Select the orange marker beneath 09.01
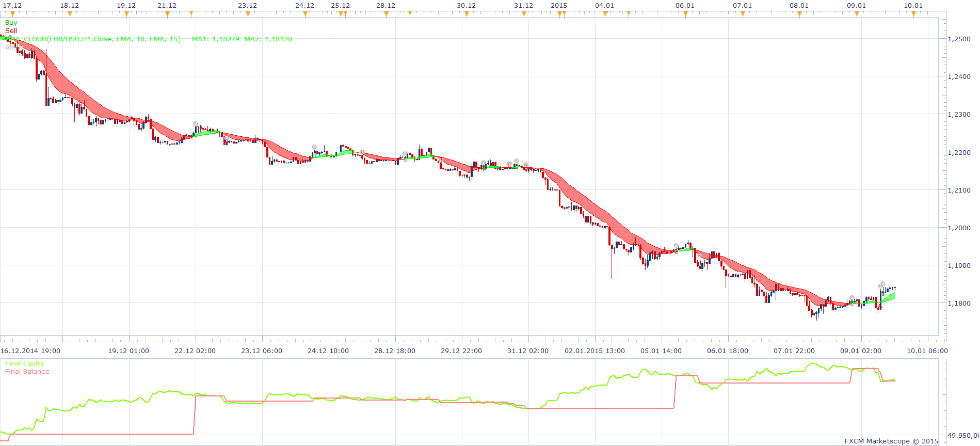This screenshot has height=446, width=980. click(x=857, y=14)
